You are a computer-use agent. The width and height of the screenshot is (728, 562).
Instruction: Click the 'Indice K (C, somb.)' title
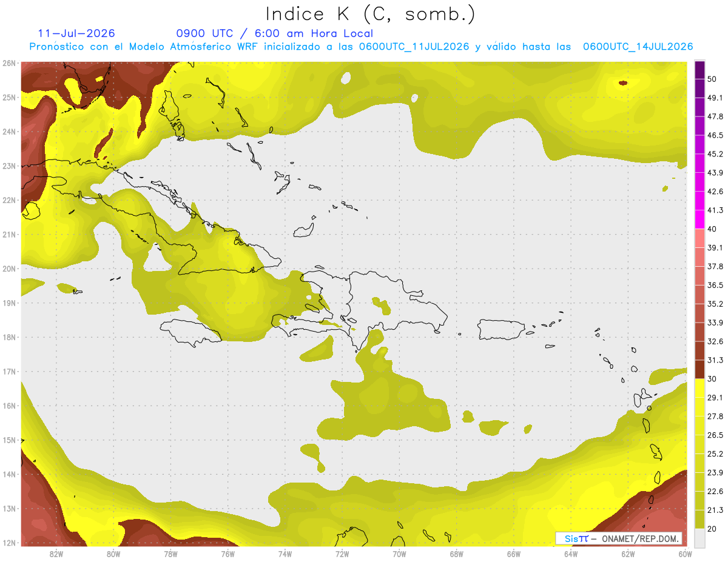(370, 14)
